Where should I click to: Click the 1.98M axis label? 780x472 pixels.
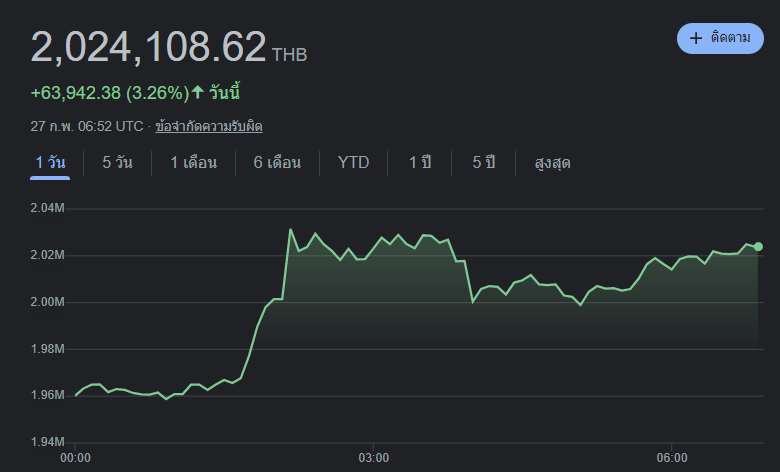(47, 349)
